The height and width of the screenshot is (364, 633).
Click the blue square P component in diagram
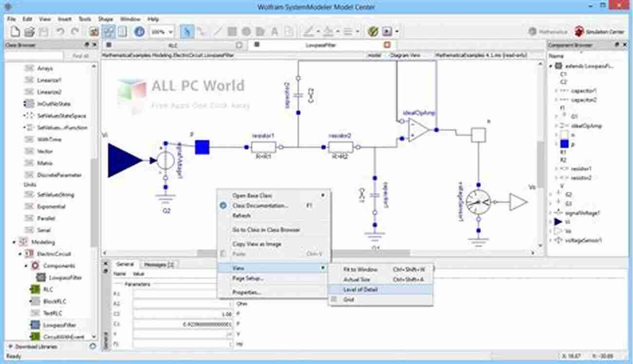click(202, 147)
